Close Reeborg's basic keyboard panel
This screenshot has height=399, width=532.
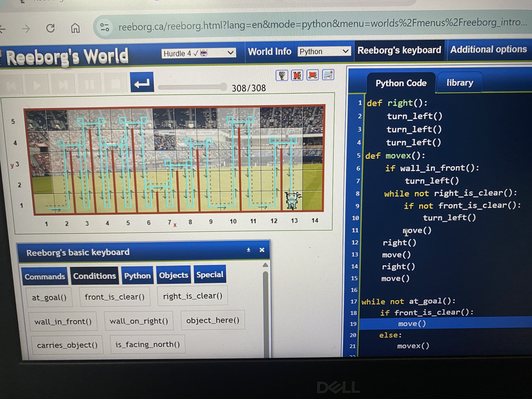click(262, 250)
